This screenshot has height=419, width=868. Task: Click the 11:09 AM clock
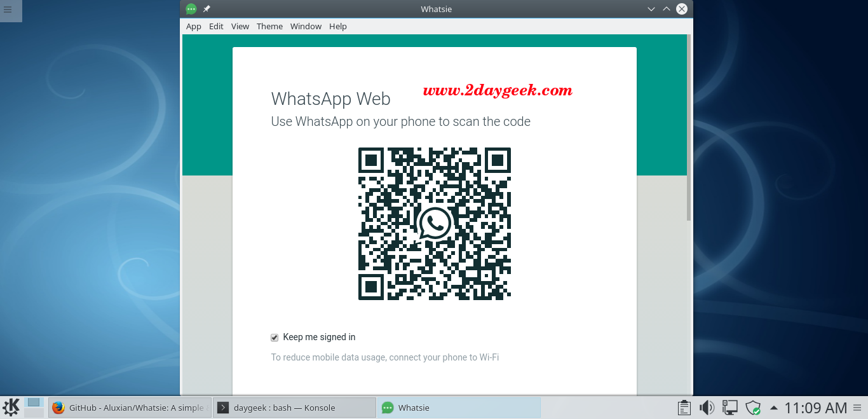(815, 408)
